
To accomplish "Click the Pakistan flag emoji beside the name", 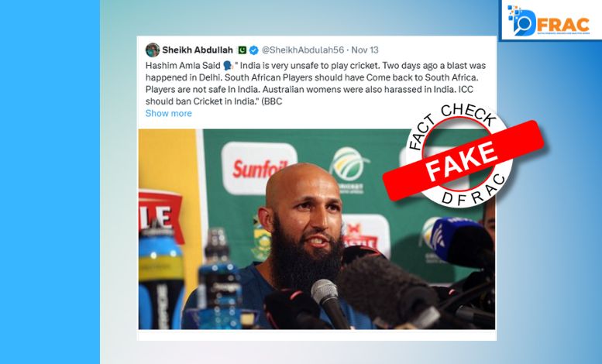I will click(243, 50).
